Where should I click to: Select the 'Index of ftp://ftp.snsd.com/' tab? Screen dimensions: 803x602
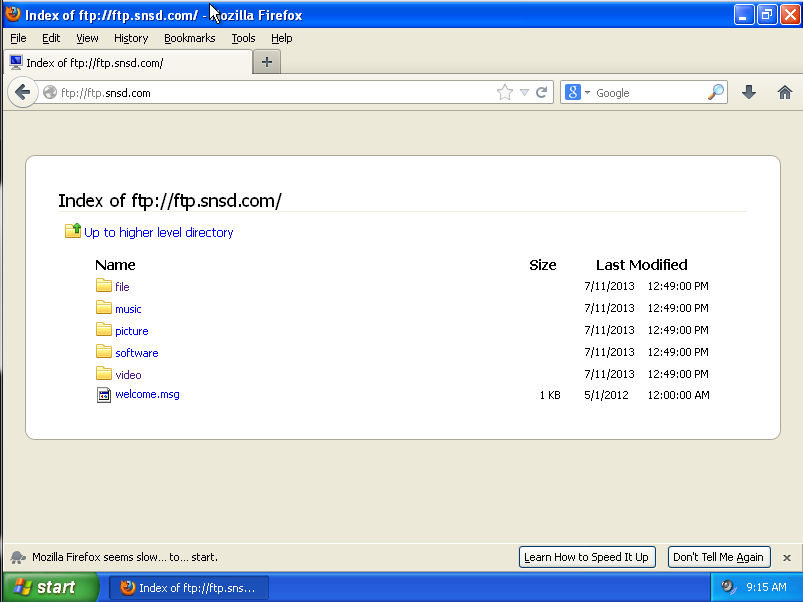[x=128, y=62]
